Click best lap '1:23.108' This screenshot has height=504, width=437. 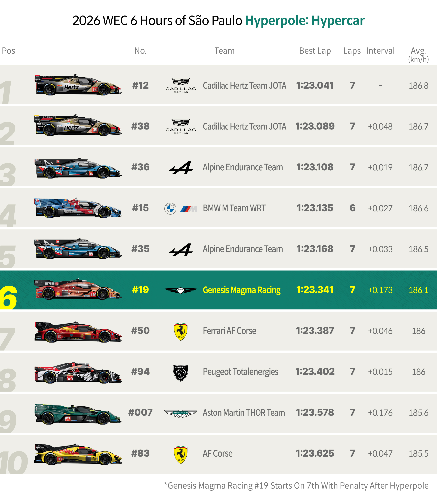coord(315,167)
